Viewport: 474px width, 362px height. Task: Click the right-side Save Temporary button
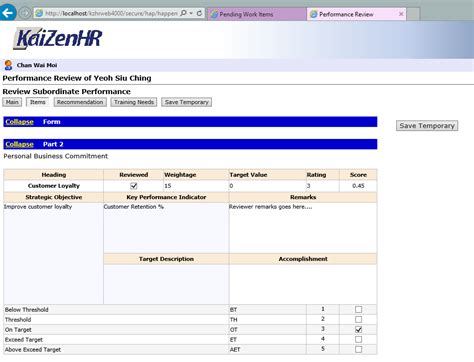[427, 126]
